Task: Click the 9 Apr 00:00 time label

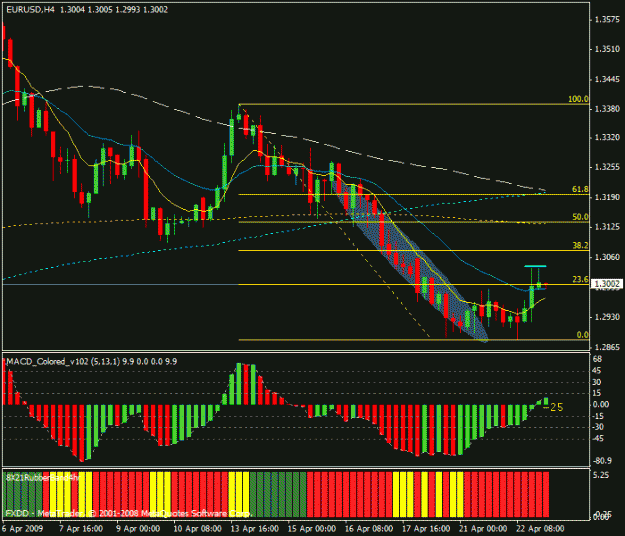Action: click(138, 528)
